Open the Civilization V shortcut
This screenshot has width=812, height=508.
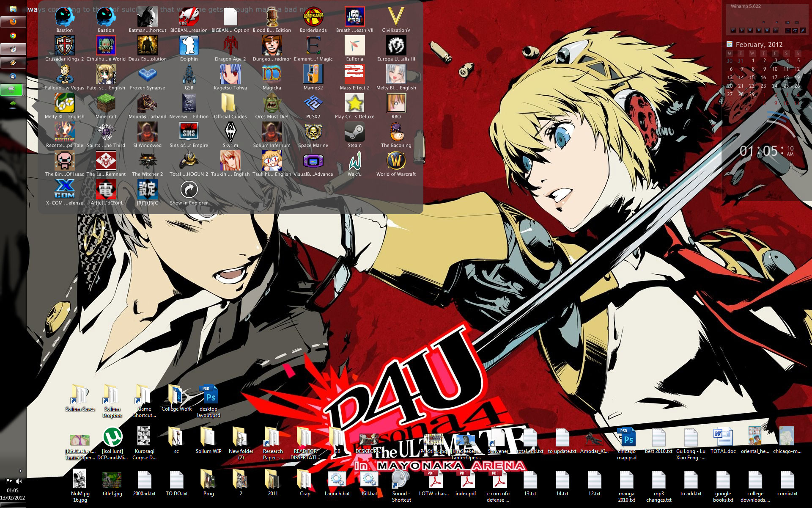(396, 20)
